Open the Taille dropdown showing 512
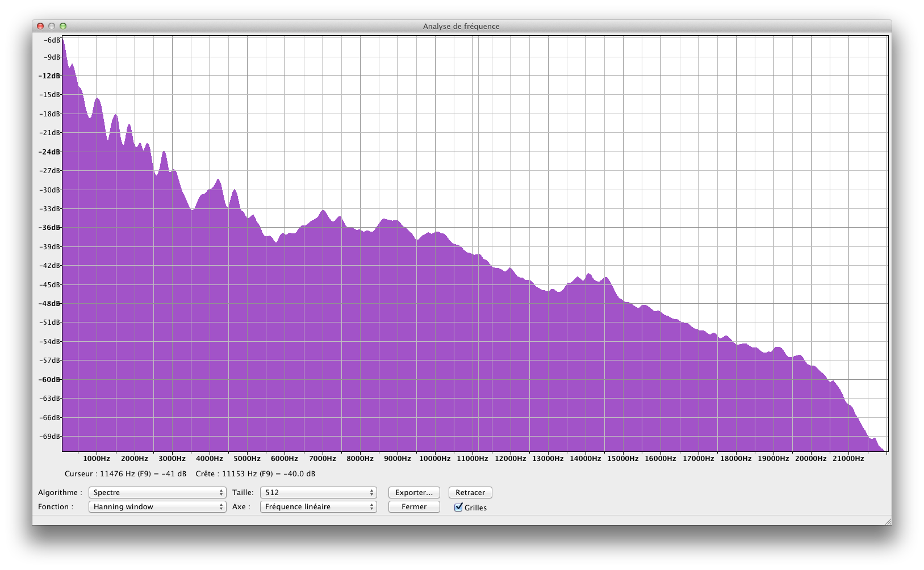Screen dimensions: 924x570 318,492
